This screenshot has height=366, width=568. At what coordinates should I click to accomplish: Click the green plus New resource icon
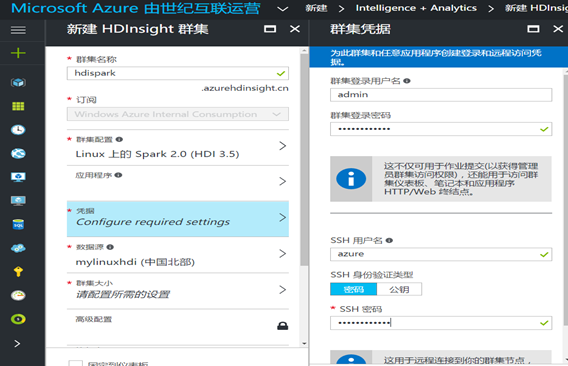(18, 53)
